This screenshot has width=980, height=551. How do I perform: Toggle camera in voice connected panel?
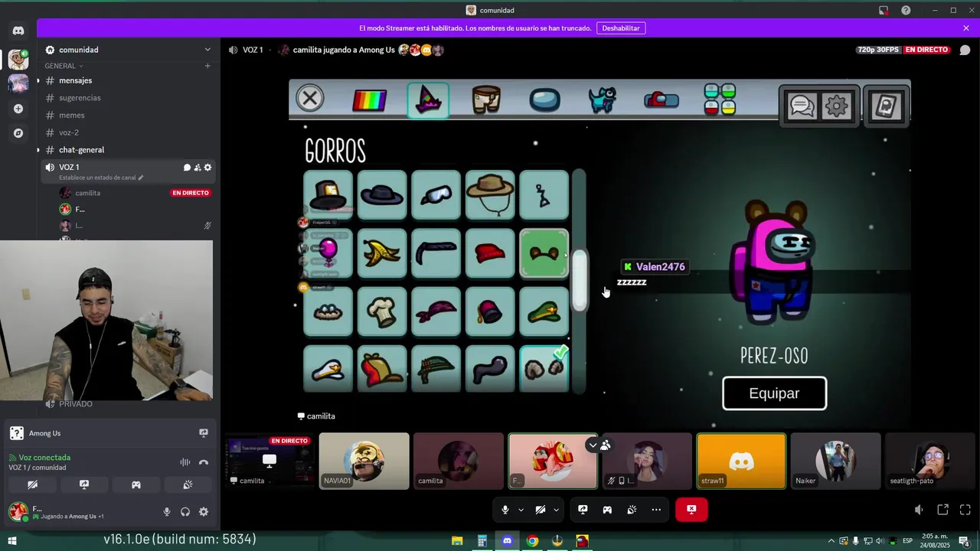(32, 484)
